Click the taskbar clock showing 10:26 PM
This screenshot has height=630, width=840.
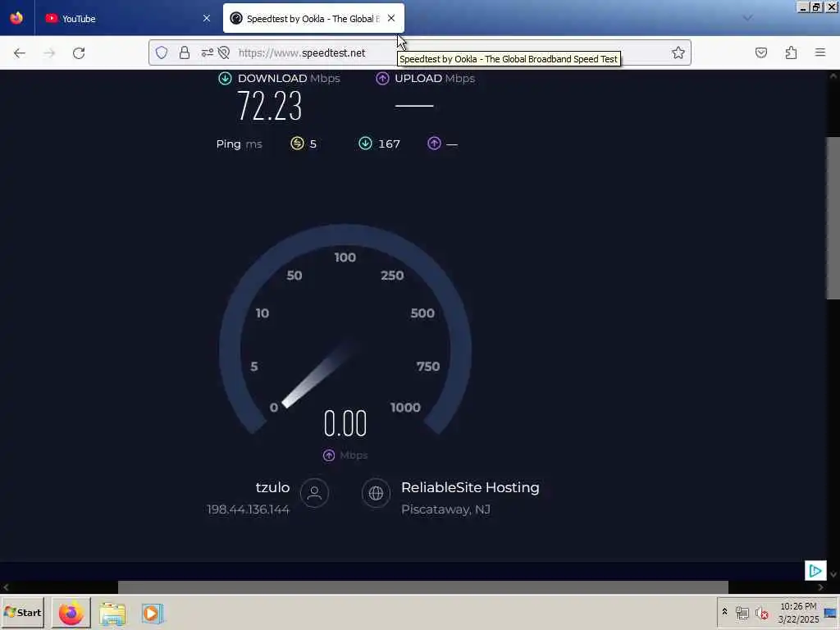coord(798,613)
